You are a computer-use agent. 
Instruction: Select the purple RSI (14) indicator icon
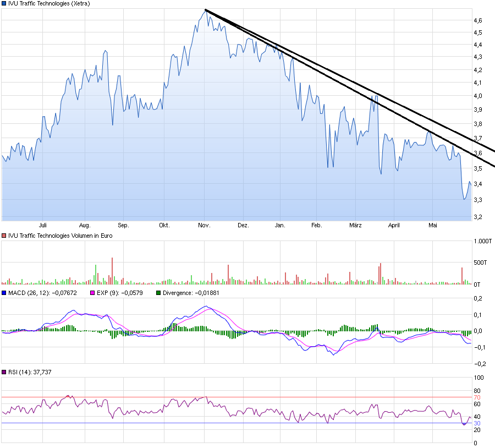[5, 372]
